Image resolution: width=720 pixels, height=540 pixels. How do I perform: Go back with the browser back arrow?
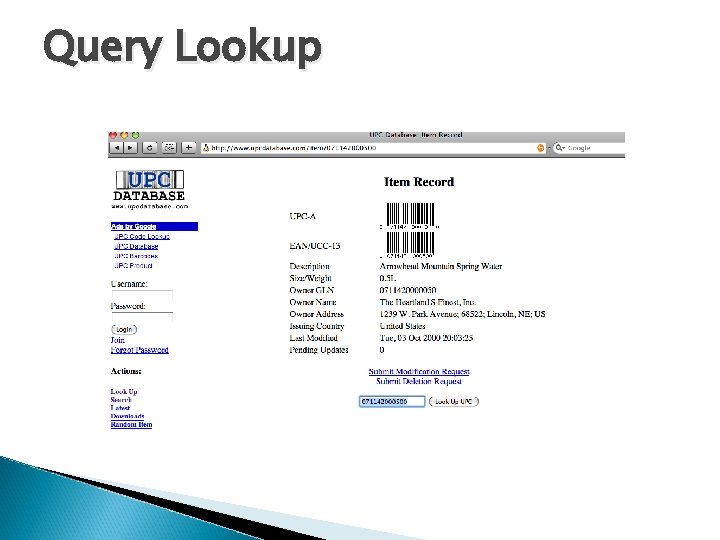pyautogui.click(x=117, y=148)
